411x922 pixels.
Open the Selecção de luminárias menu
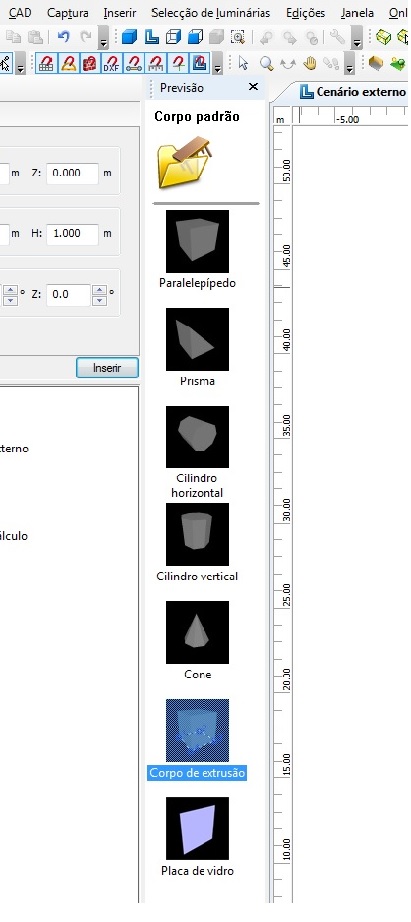[210, 13]
